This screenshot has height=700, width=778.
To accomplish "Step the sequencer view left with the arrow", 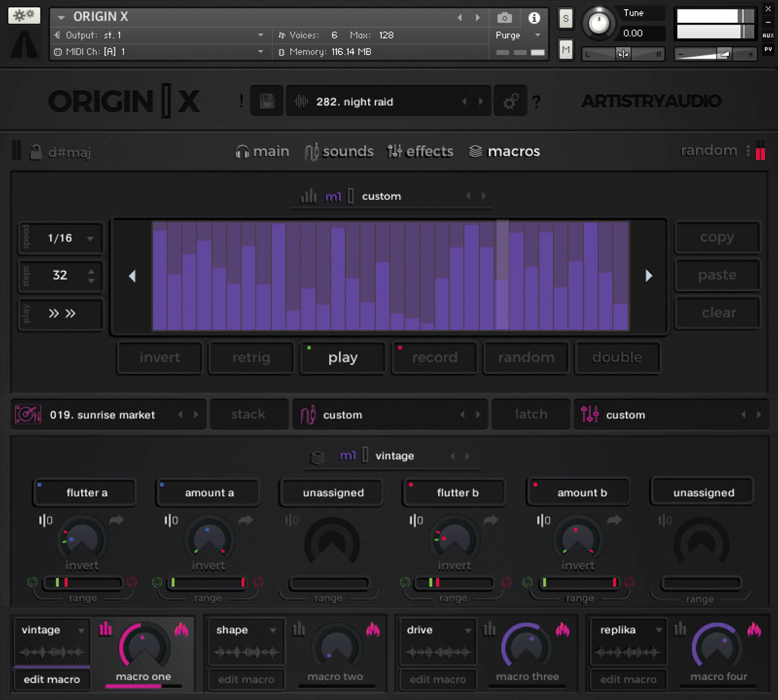I will click(132, 276).
